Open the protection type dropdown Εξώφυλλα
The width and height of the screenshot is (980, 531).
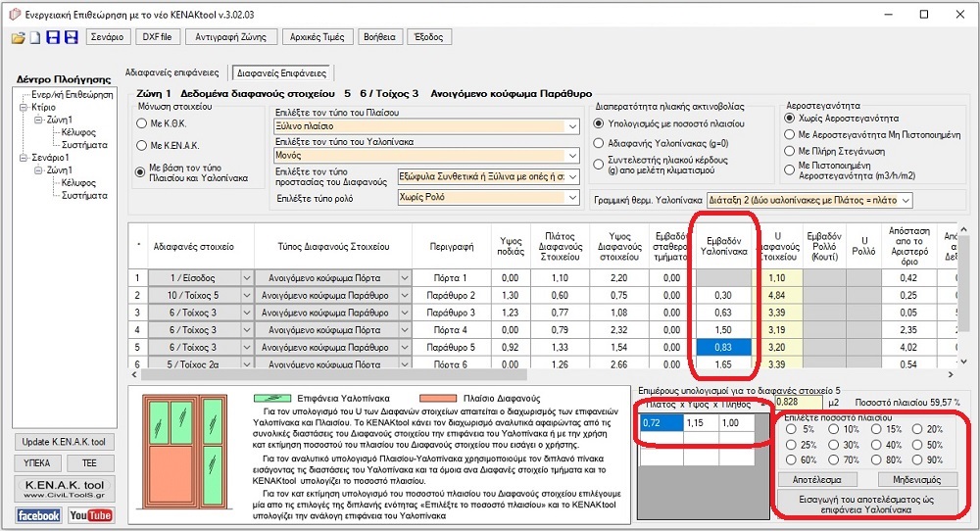(572, 176)
